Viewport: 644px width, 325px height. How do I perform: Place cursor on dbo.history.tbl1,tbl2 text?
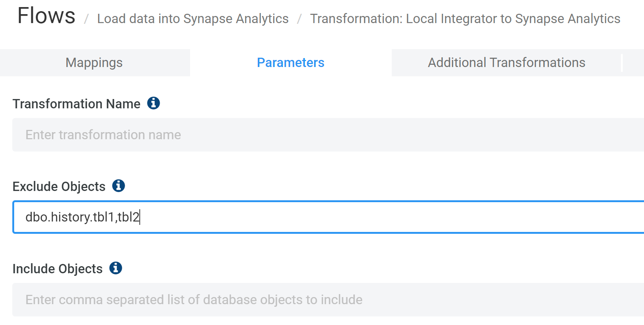pyautogui.click(x=82, y=217)
